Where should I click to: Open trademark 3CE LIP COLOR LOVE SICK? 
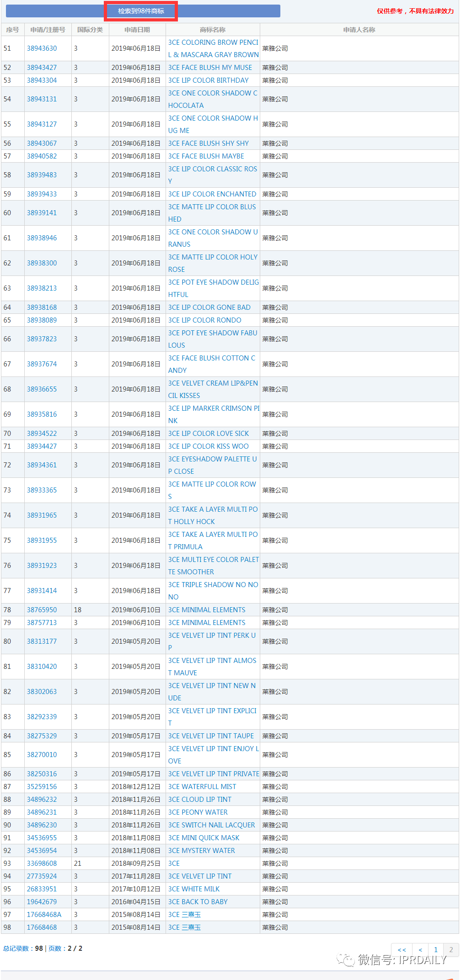tap(209, 434)
